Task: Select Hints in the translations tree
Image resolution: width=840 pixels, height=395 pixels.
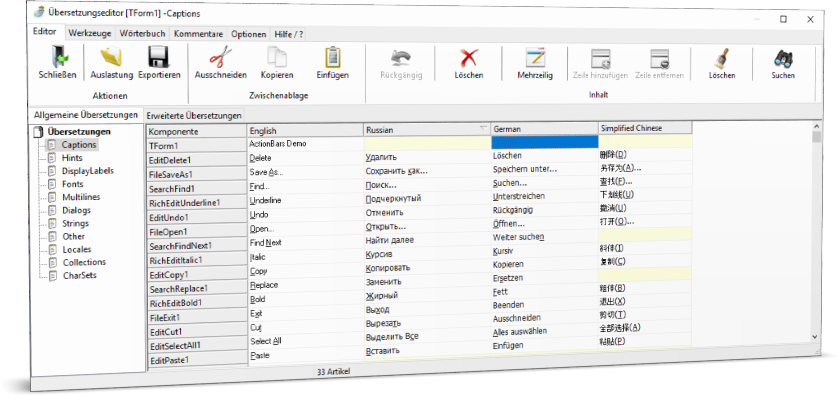Action: [72, 158]
